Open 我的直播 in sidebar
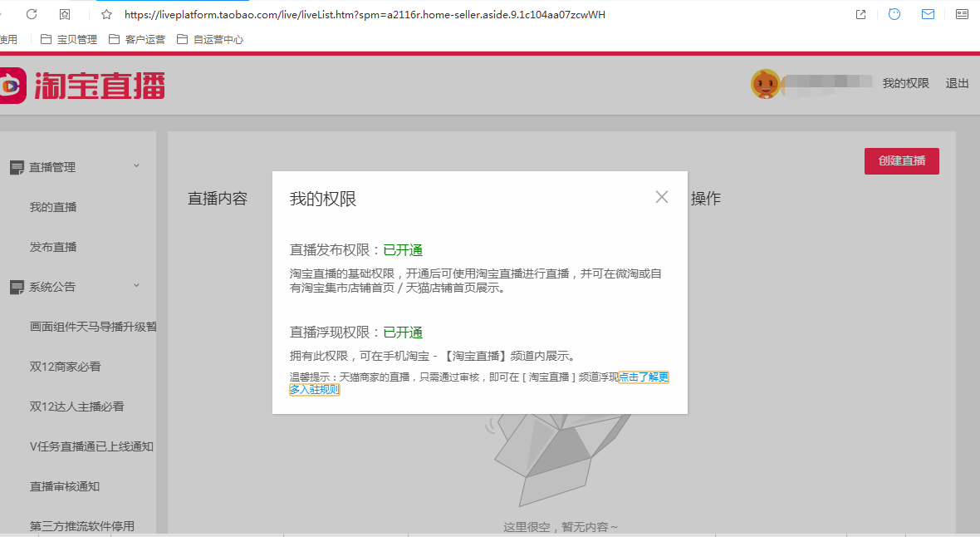 pos(53,207)
